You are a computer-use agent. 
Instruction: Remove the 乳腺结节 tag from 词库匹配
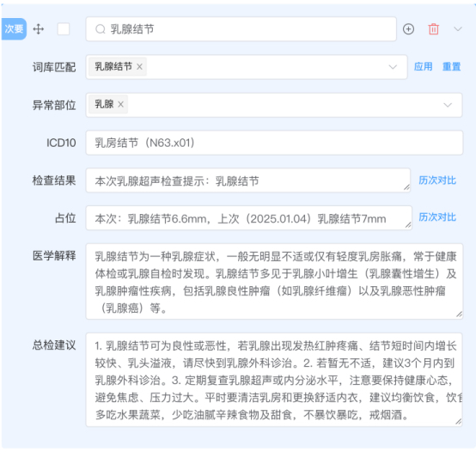click(139, 66)
